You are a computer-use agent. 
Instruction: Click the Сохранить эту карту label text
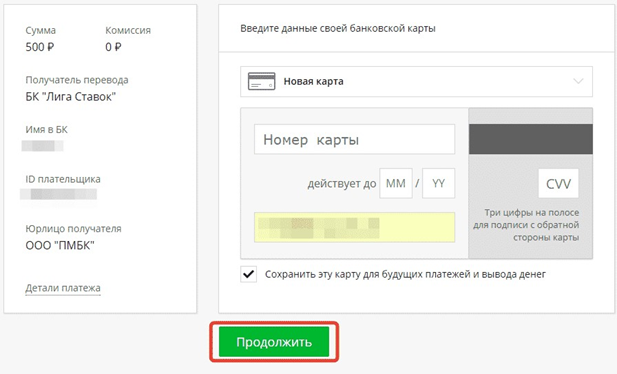click(x=405, y=274)
